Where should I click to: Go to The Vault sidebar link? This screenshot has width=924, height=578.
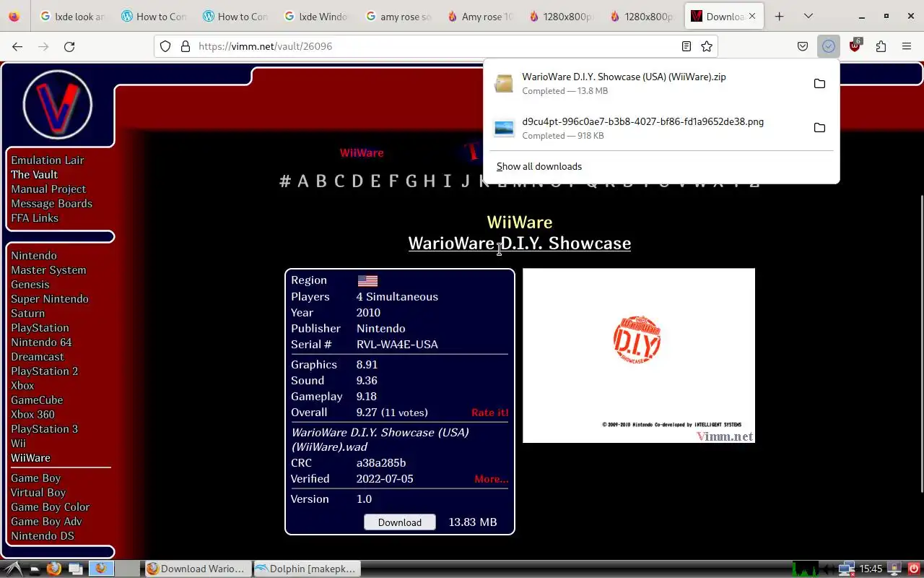point(34,175)
